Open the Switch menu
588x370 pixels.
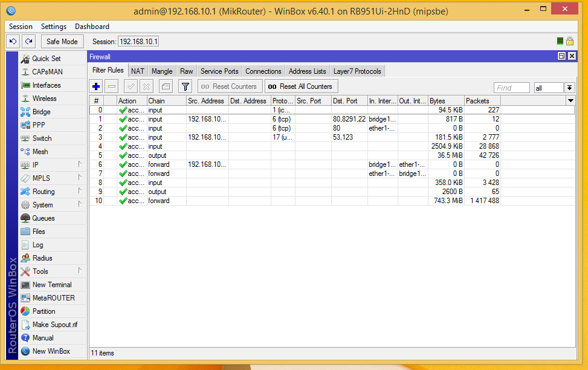(53, 138)
